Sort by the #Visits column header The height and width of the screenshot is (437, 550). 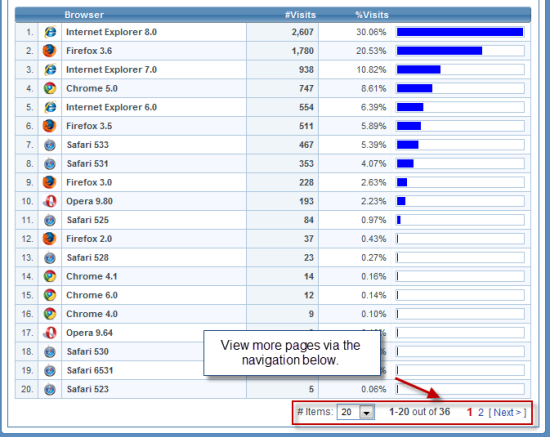point(300,15)
